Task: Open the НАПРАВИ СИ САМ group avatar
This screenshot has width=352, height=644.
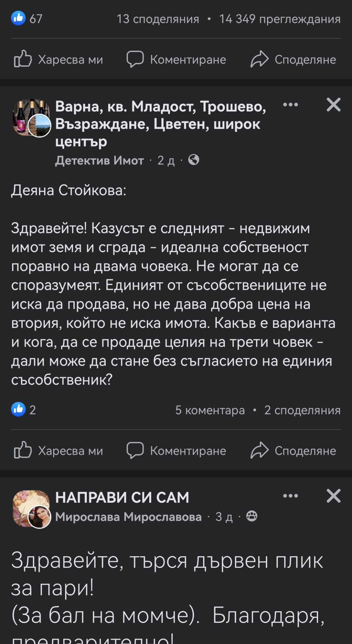Action: click(x=31, y=508)
